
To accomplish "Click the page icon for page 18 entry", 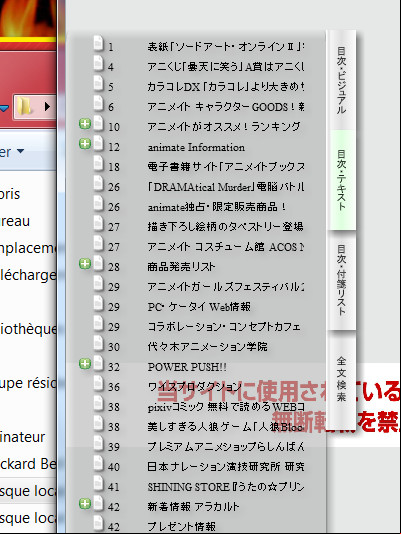I will point(98,163).
